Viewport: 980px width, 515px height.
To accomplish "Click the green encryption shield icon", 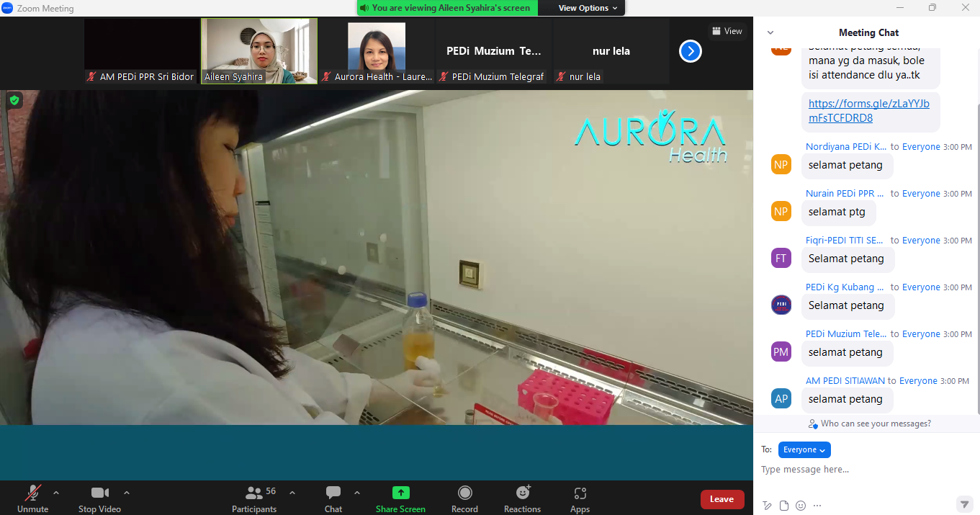I will [x=14, y=100].
